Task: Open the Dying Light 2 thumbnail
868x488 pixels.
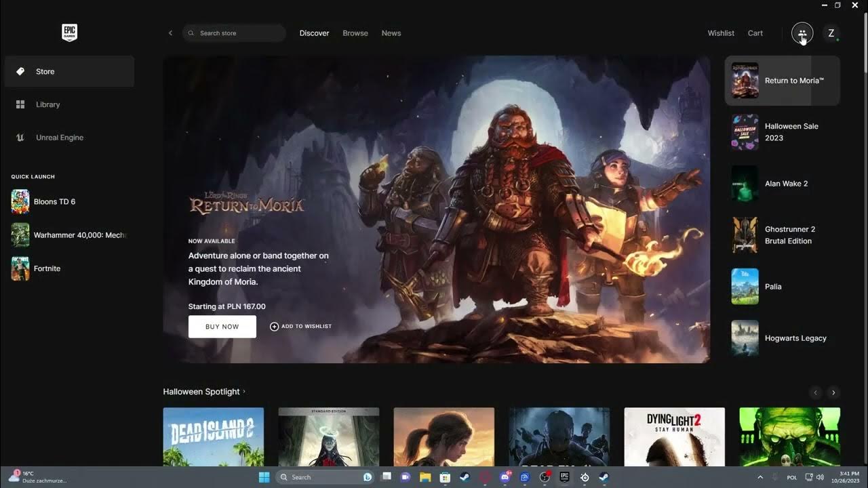Action: (674, 436)
